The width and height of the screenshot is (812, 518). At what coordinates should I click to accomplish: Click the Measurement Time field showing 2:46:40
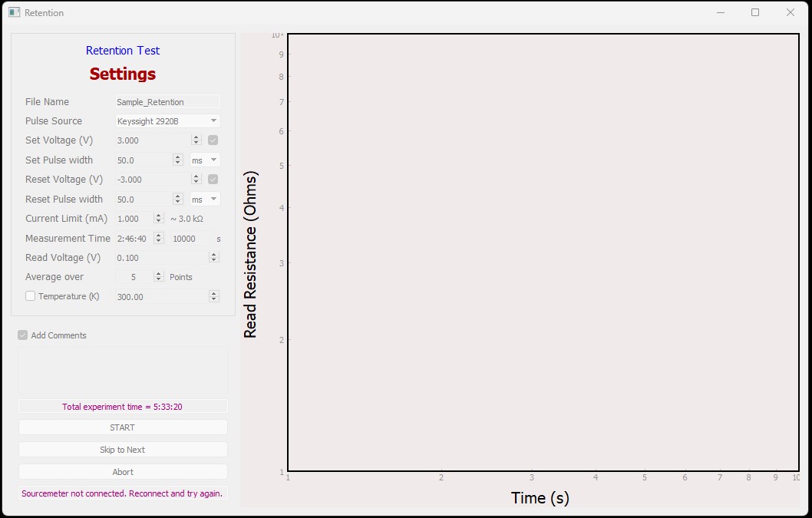[x=134, y=238]
